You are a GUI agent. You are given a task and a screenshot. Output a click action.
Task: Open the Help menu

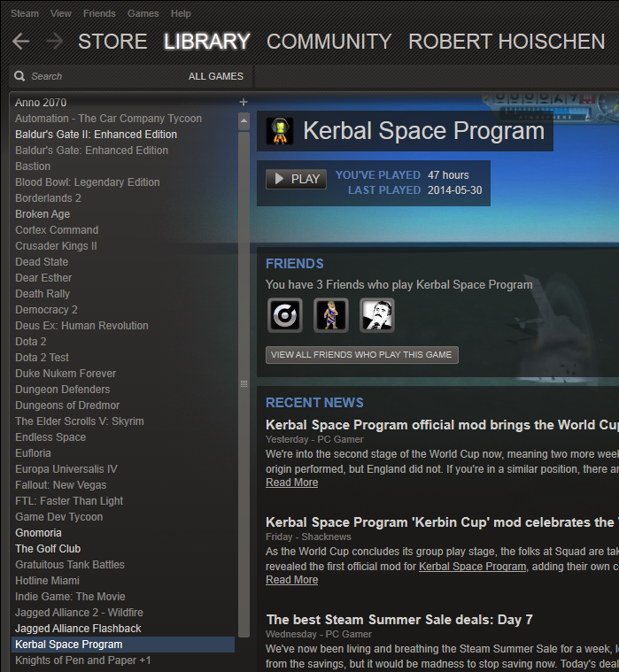181,13
